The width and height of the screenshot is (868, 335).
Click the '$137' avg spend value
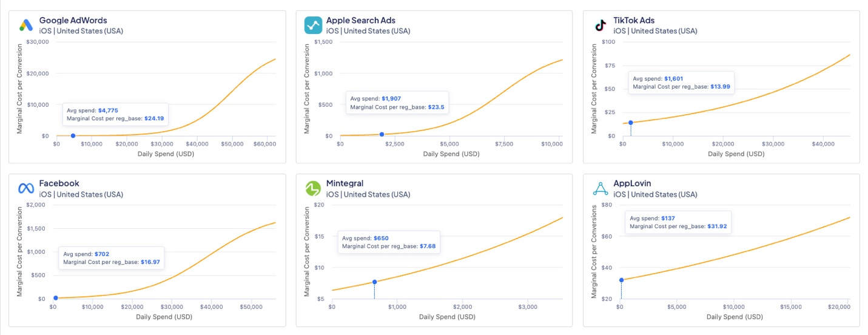coord(669,218)
